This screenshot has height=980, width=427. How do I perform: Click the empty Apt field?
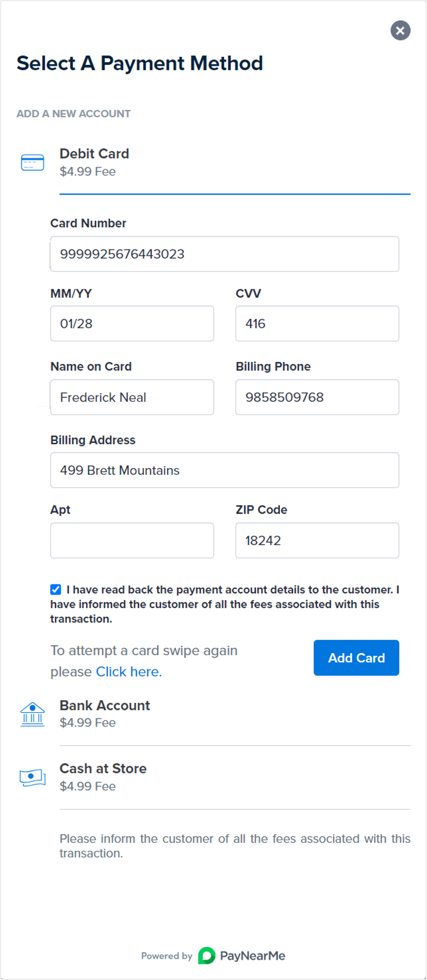tap(132, 540)
